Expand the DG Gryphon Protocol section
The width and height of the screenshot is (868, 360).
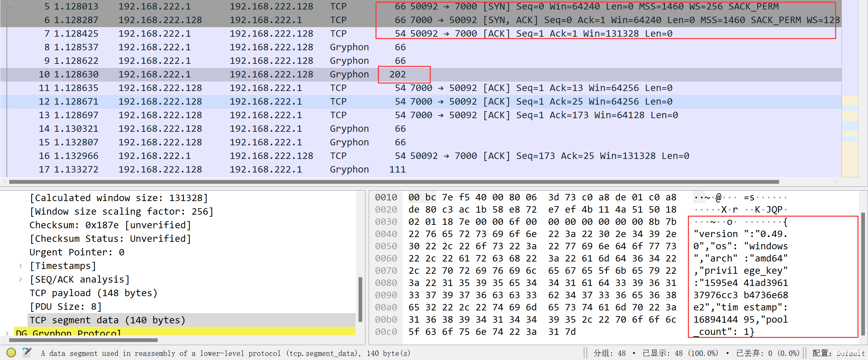point(7,333)
